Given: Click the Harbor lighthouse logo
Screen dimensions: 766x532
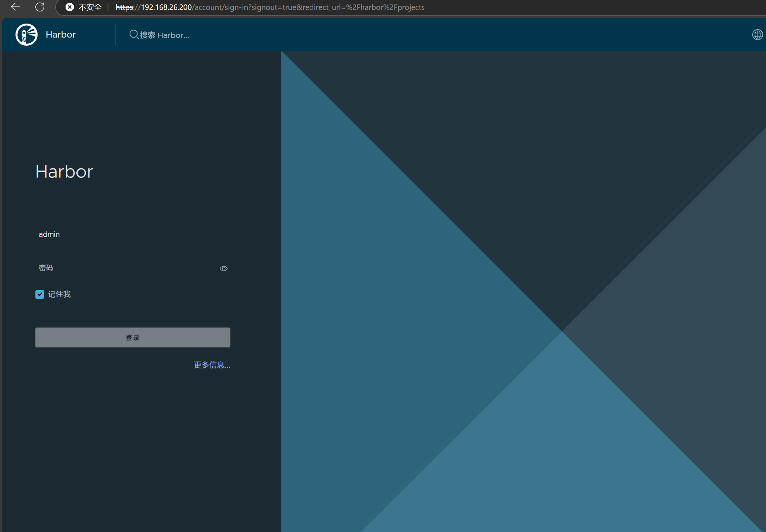Looking at the screenshot, I should [27, 35].
